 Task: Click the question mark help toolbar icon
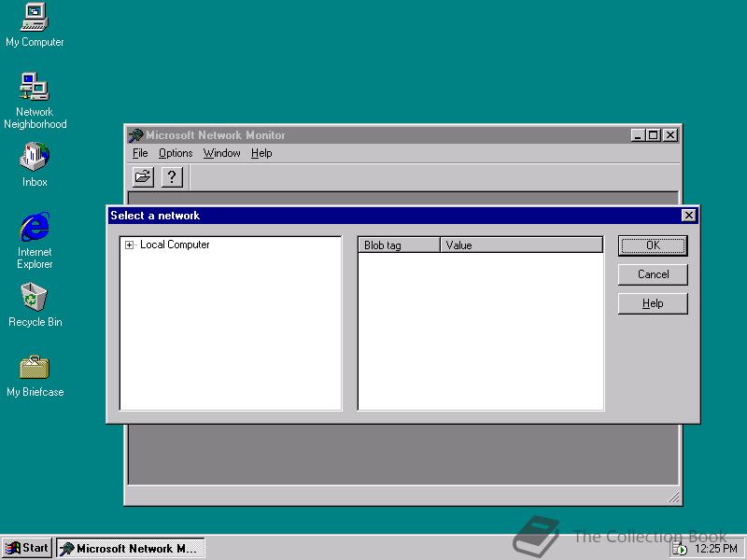(x=172, y=177)
